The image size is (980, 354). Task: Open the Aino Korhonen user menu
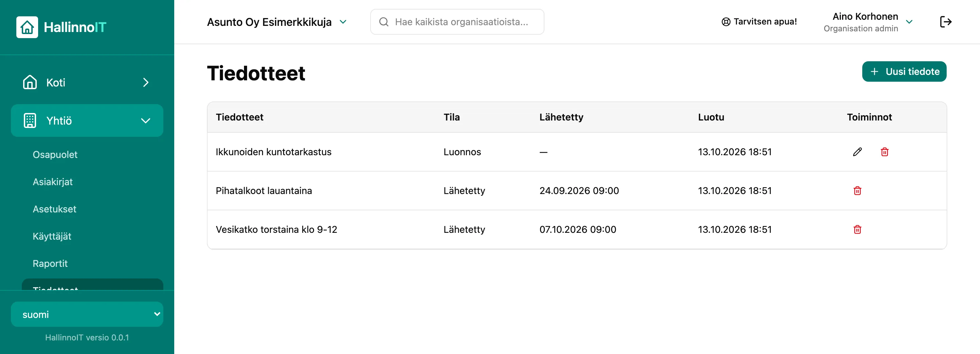tap(868, 22)
